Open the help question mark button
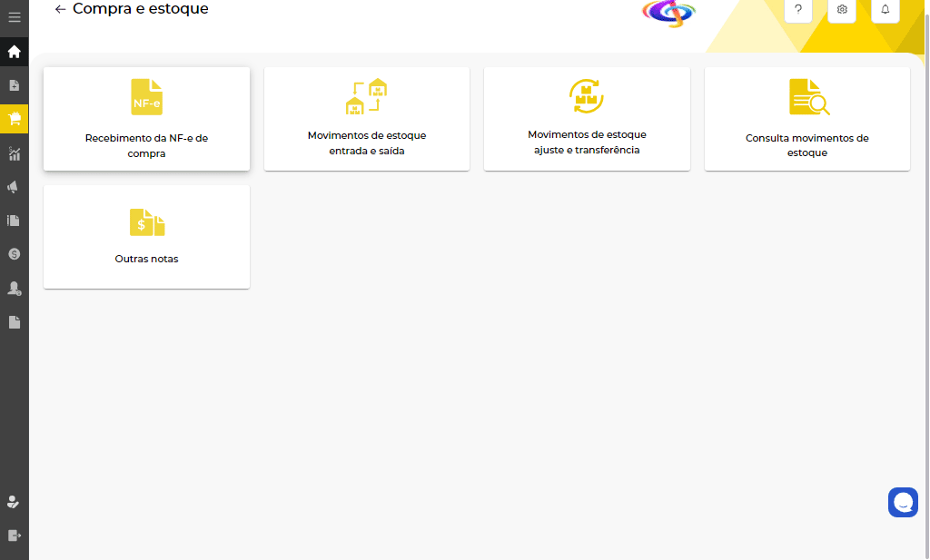Viewport: 930px width, 560px height. point(798,9)
